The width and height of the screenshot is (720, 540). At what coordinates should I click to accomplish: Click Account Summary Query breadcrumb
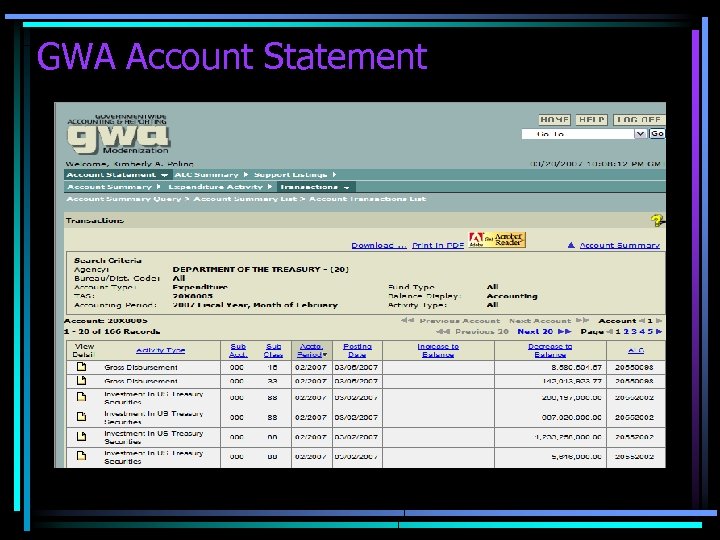(124, 199)
